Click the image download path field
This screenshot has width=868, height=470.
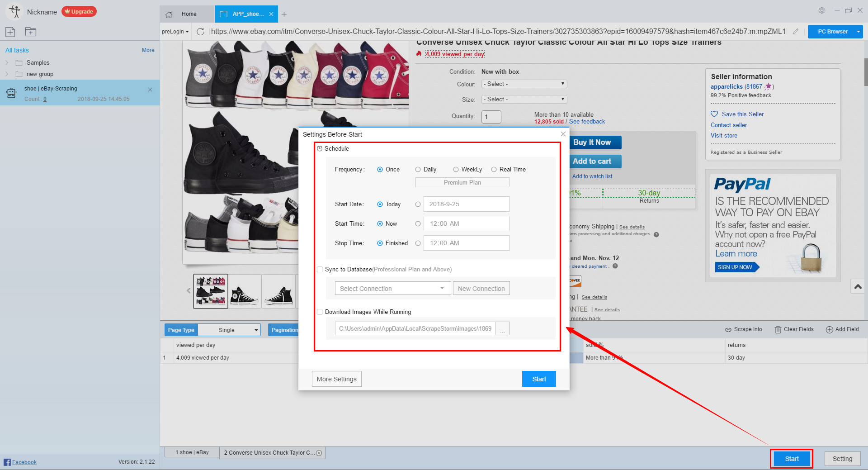[x=415, y=328]
